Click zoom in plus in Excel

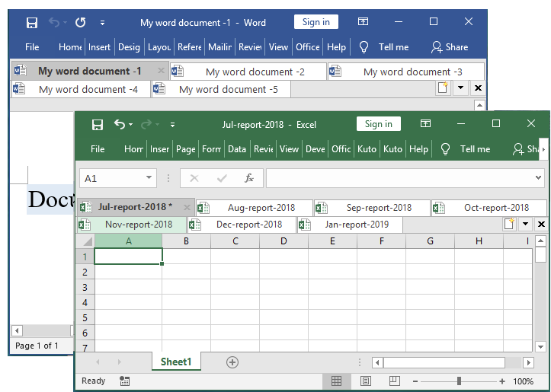pos(502,381)
